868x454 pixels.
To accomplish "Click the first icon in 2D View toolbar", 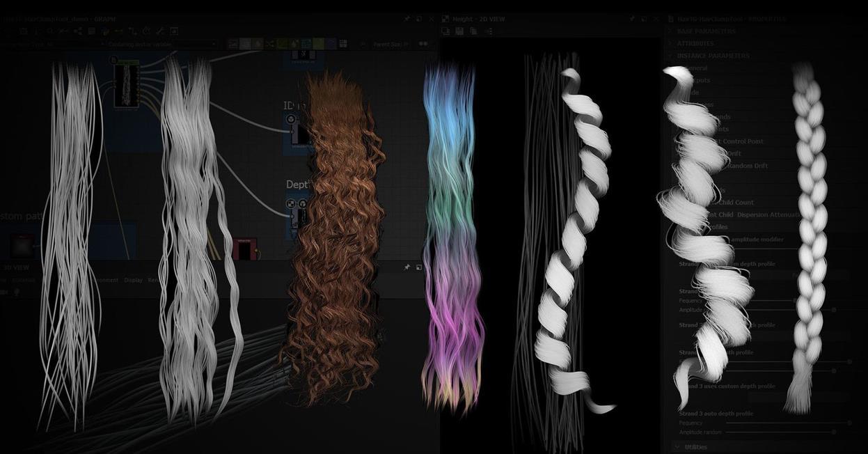I will click(446, 31).
